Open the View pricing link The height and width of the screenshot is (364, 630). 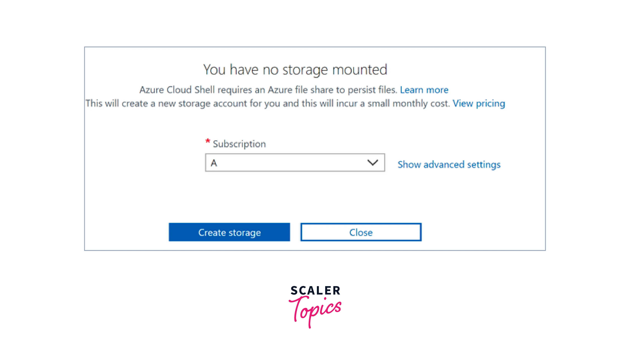click(x=478, y=103)
